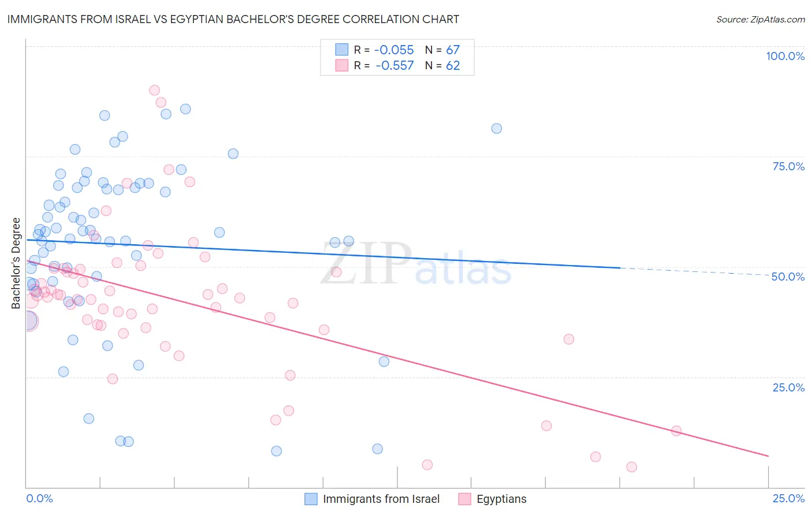Click the 25.0% y-axis tick label on right
This screenshot has width=812, height=515.
click(788, 387)
